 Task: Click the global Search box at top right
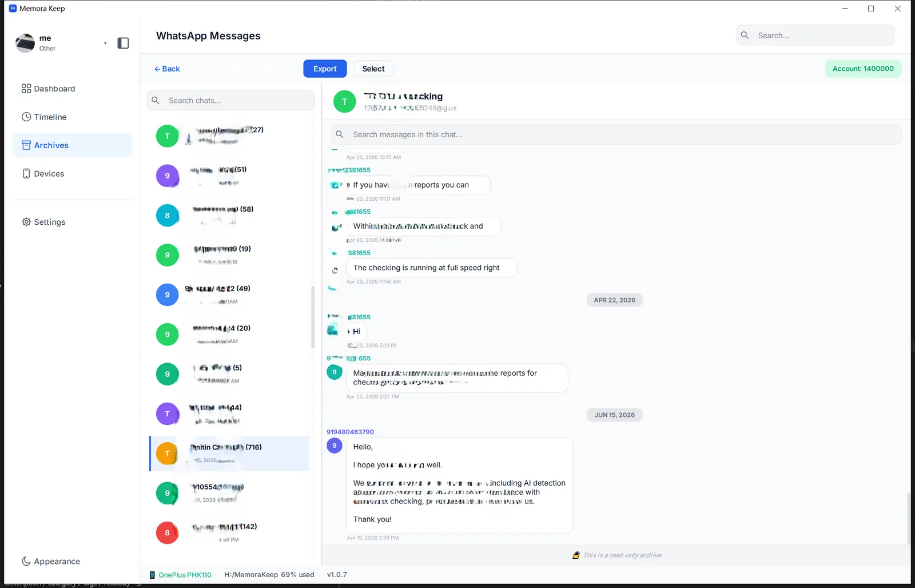point(815,35)
